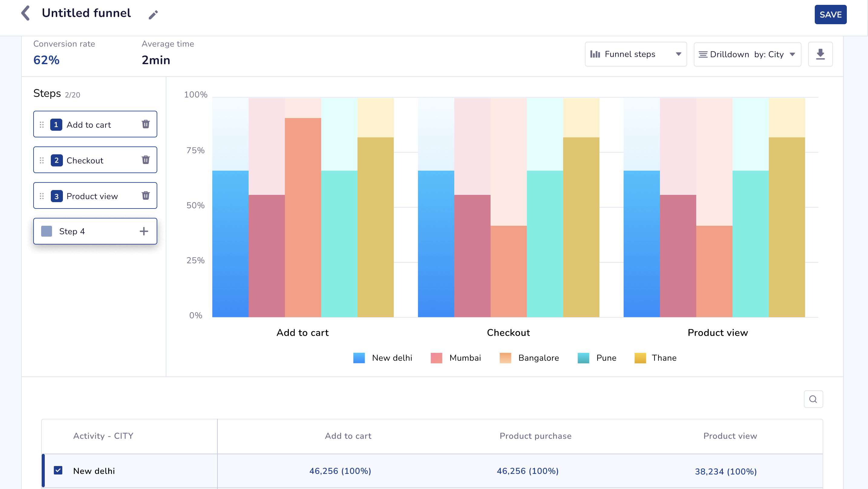Click the Add to cart table column header
The image size is (868, 489).
tap(348, 436)
